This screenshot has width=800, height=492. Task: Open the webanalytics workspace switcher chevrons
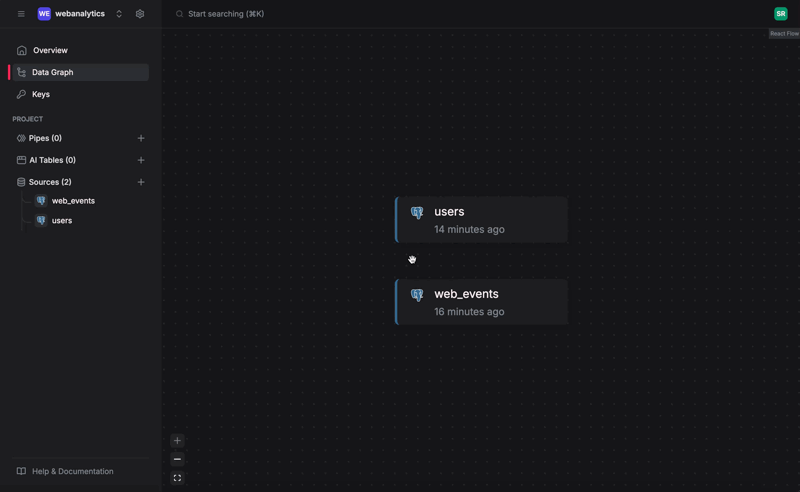[x=119, y=14]
